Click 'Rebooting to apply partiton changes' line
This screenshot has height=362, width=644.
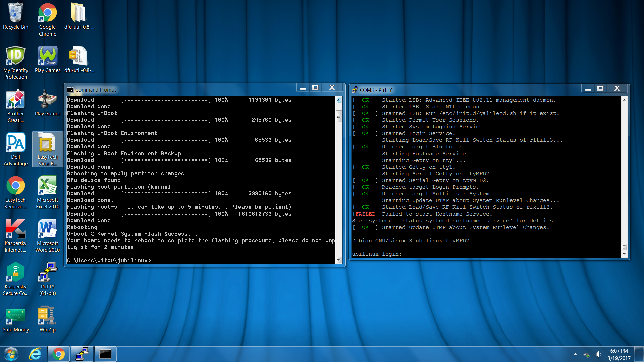point(126,173)
